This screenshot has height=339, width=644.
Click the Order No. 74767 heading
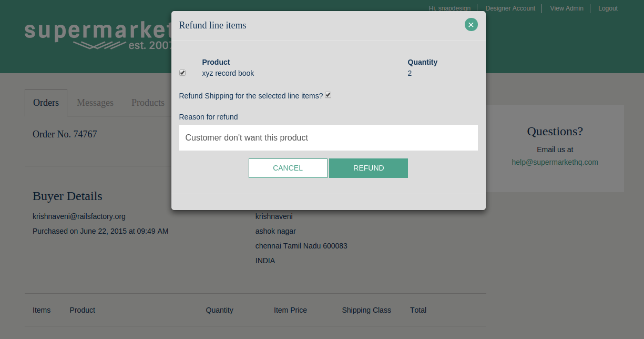pyautogui.click(x=65, y=134)
